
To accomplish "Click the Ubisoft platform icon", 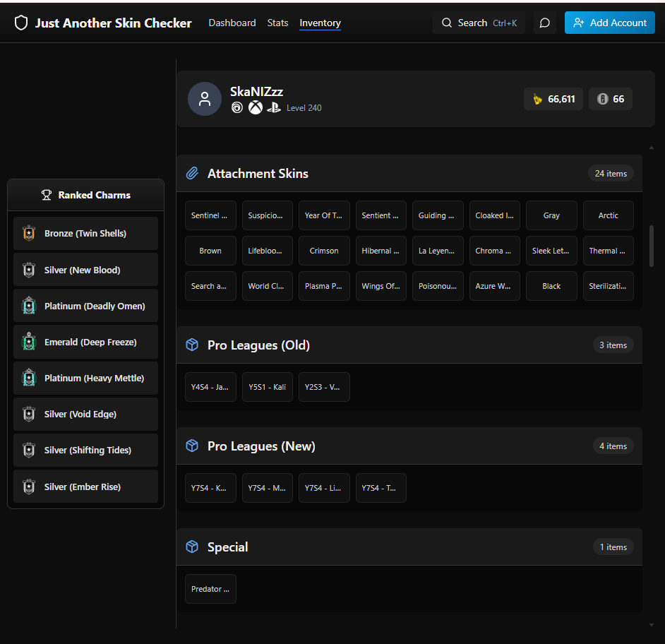I will click(237, 108).
